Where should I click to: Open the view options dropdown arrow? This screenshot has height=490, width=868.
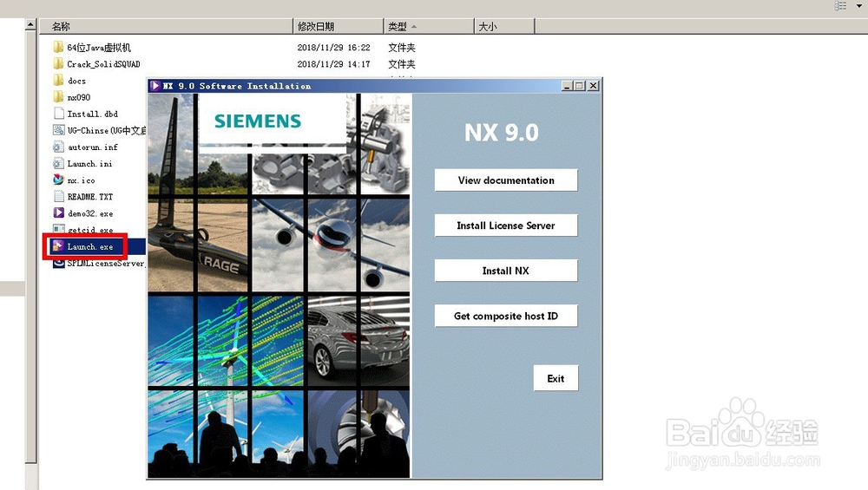(x=858, y=5)
